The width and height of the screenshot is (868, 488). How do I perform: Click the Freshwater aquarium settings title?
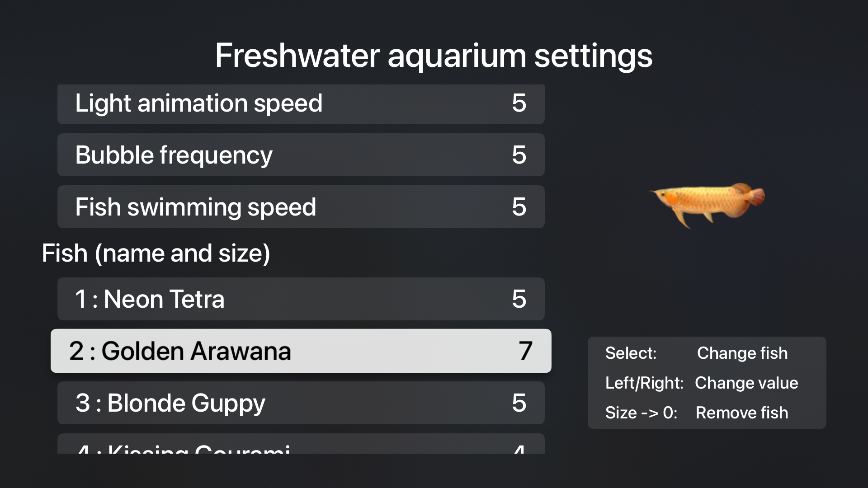434,56
